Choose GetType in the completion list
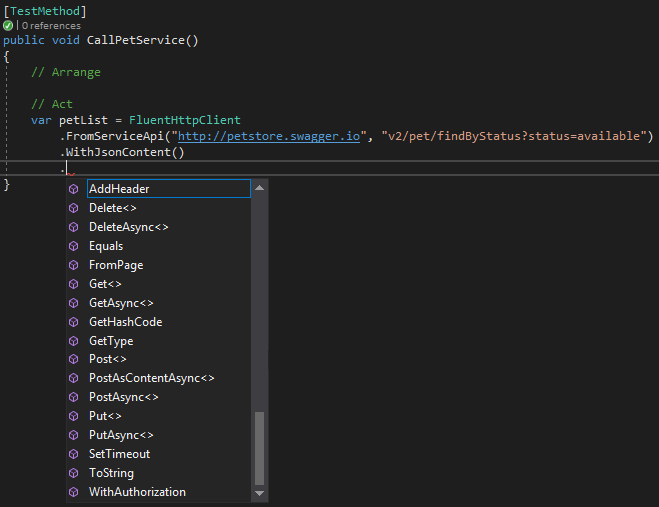 [111, 341]
